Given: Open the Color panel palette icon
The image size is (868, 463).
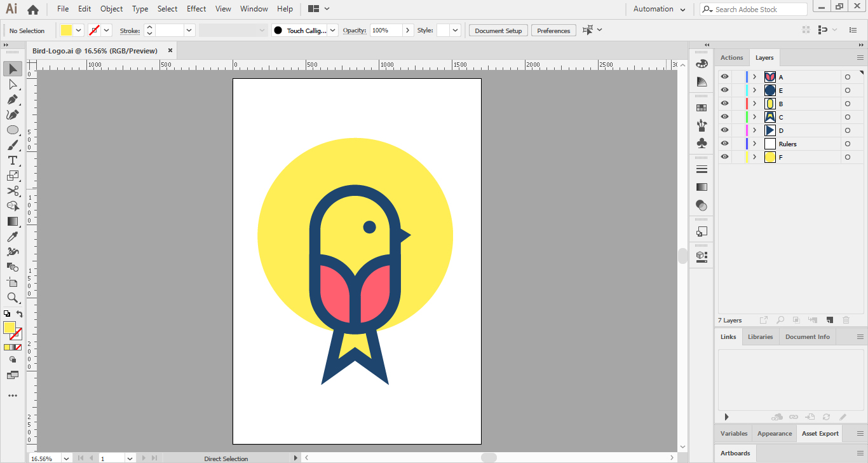Looking at the screenshot, I should 702,64.
